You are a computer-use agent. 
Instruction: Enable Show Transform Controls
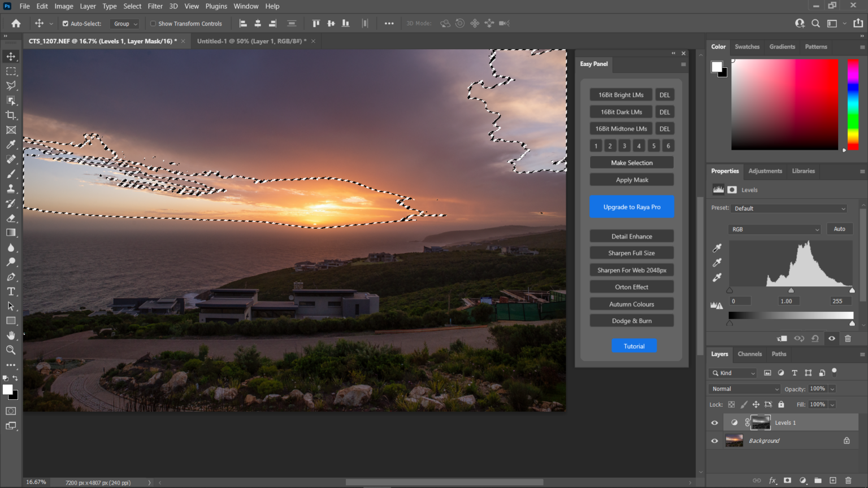[153, 23]
